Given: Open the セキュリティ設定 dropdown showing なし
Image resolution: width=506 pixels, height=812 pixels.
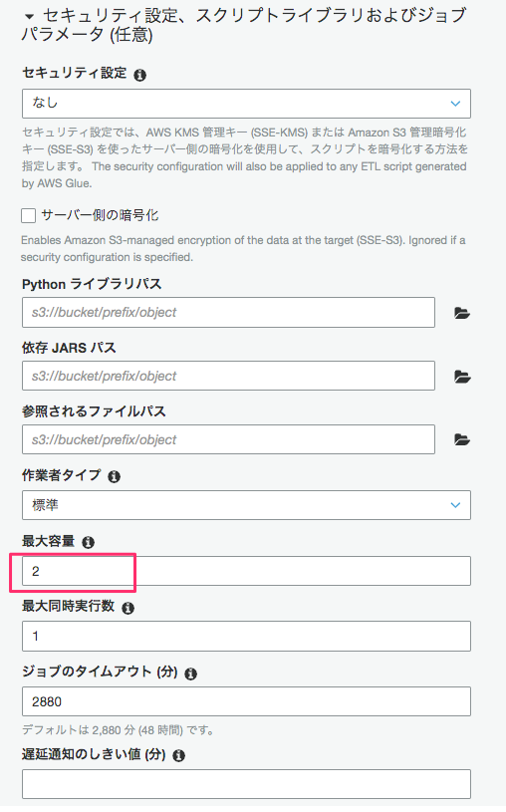Looking at the screenshot, I should 246,104.
